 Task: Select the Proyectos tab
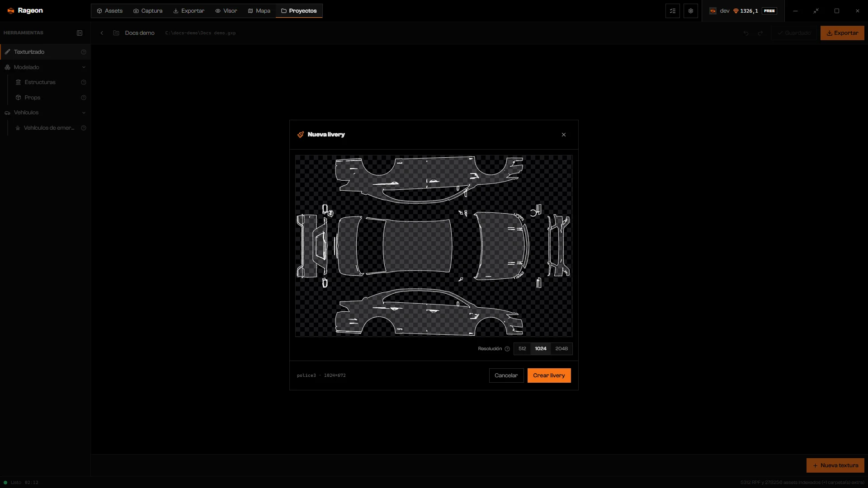[299, 11]
